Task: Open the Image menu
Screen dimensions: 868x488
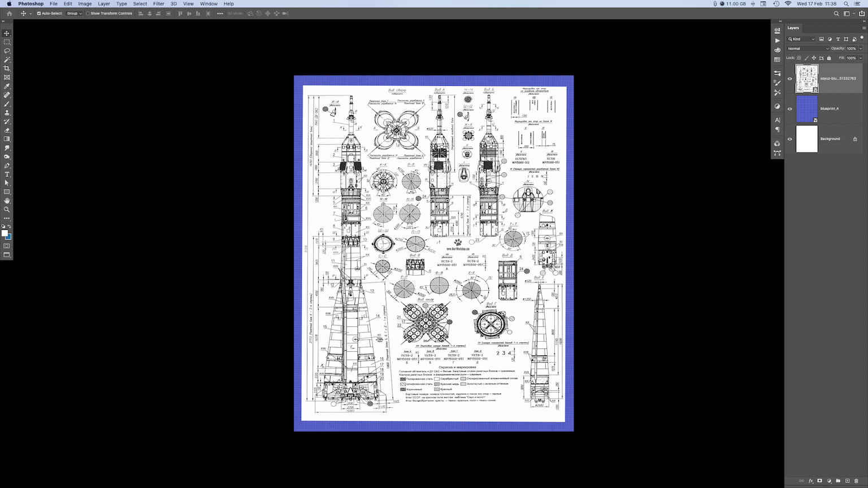Action: coord(85,3)
